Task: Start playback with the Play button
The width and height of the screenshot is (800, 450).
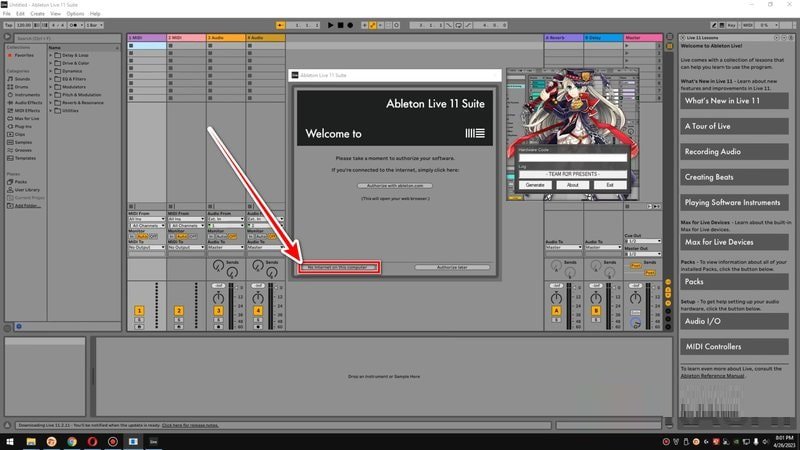Action: point(330,25)
